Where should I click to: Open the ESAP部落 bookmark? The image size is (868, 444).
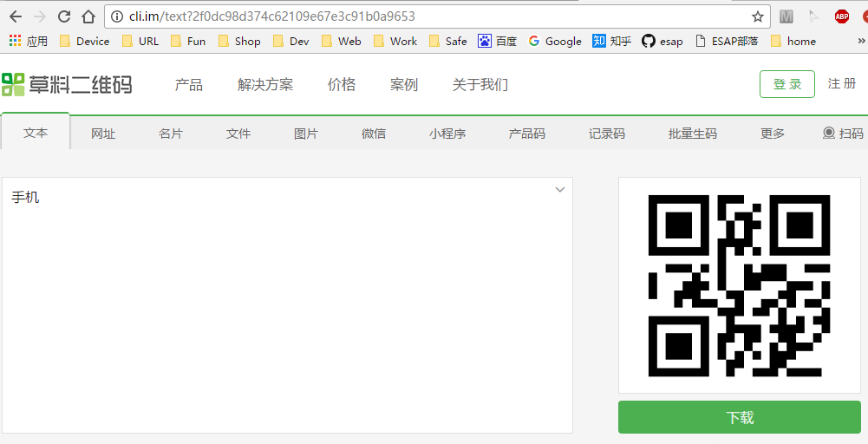coord(727,41)
